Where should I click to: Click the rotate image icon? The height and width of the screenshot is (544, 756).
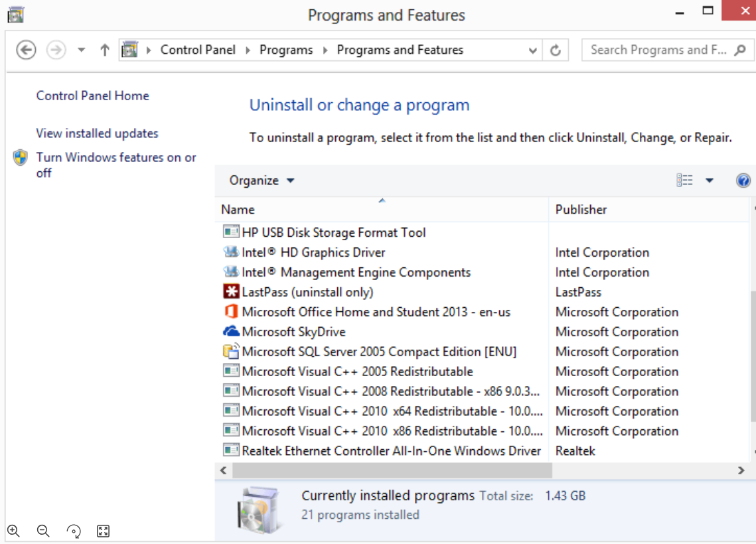tap(73, 531)
